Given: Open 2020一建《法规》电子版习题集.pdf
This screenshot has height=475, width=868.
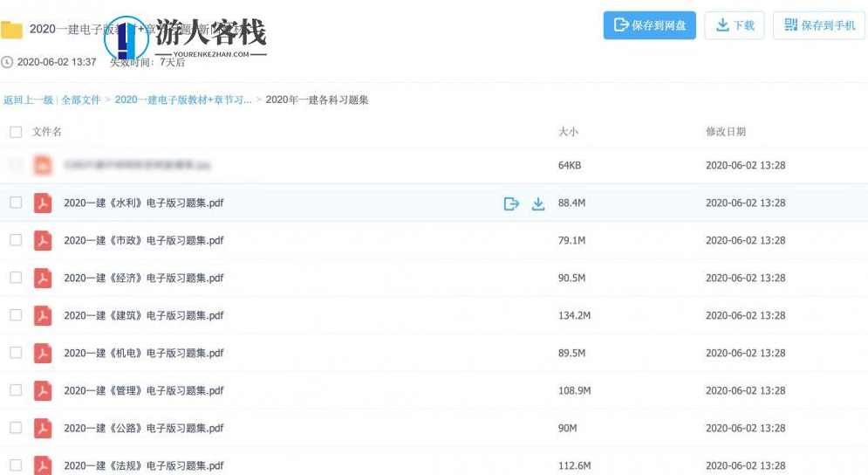Looking at the screenshot, I should [144, 465].
